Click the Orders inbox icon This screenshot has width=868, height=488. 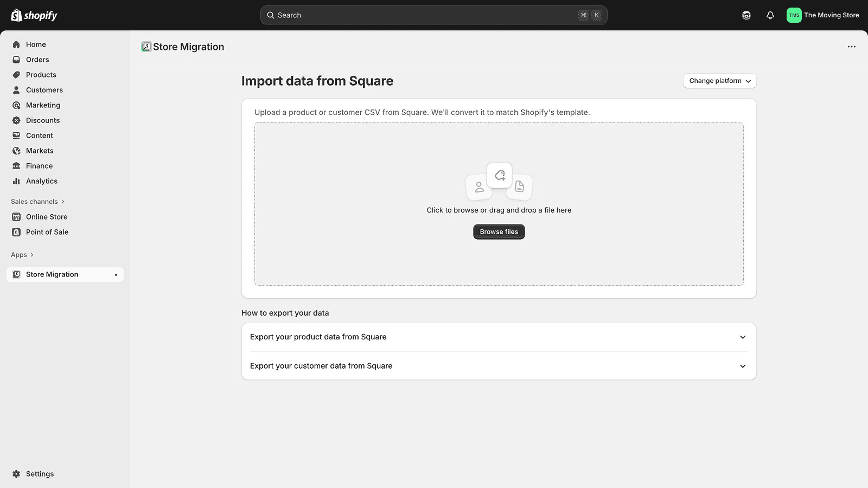pos(16,60)
